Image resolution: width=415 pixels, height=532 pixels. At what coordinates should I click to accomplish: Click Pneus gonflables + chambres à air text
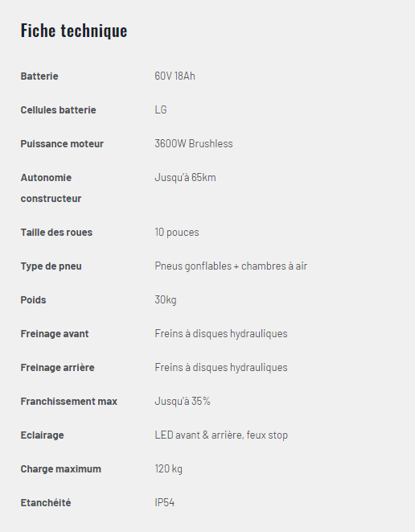231,266
